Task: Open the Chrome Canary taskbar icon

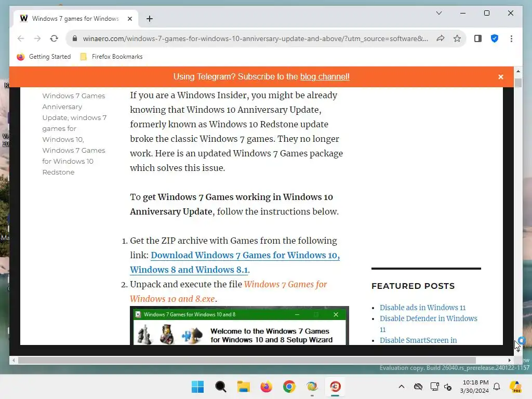Action: tap(312, 387)
